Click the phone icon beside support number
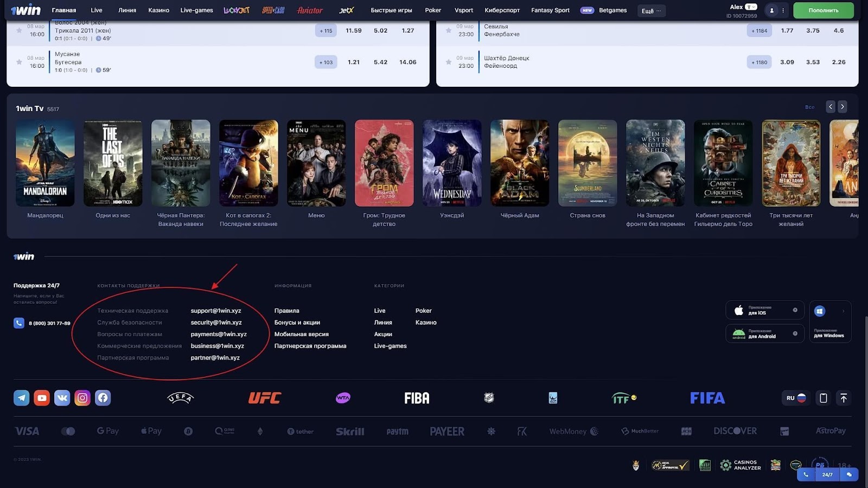This screenshot has height=488, width=868. tap(19, 323)
